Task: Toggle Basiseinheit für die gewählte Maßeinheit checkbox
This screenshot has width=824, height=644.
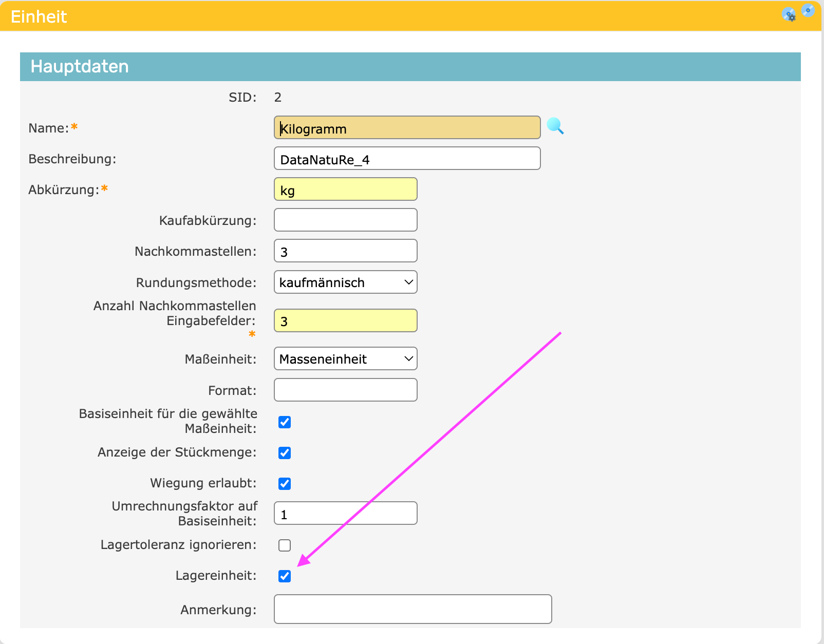Action: click(285, 422)
